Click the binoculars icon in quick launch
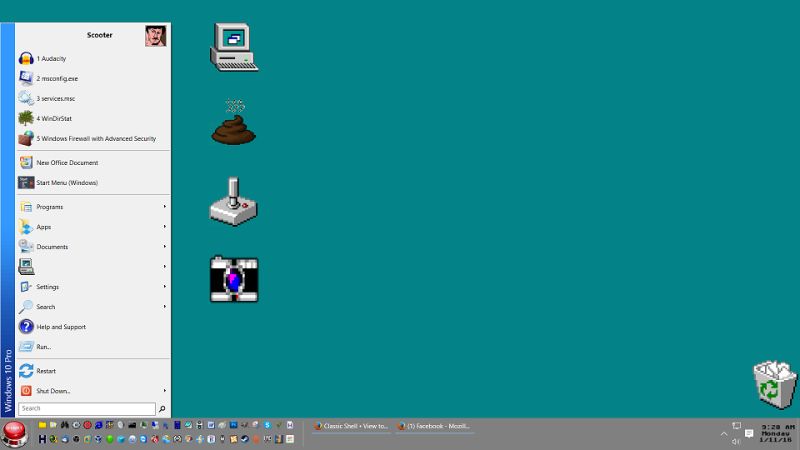Image resolution: width=800 pixels, height=450 pixels. [64, 425]
